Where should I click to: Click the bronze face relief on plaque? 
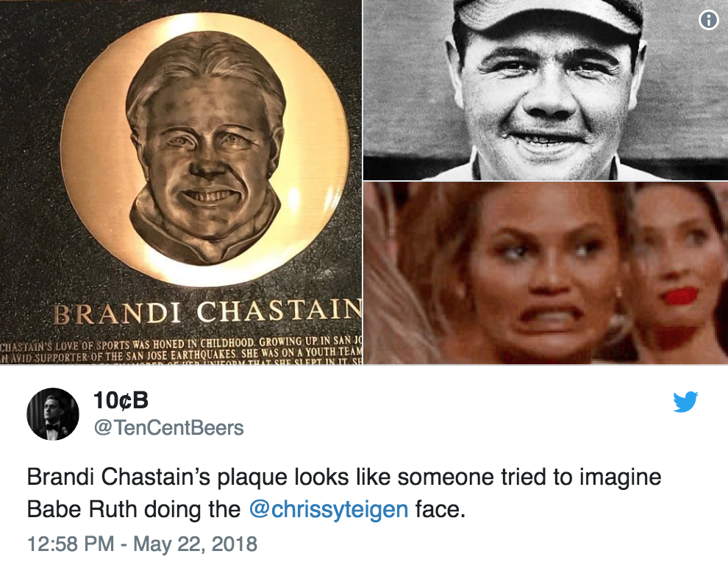(206, 149)
